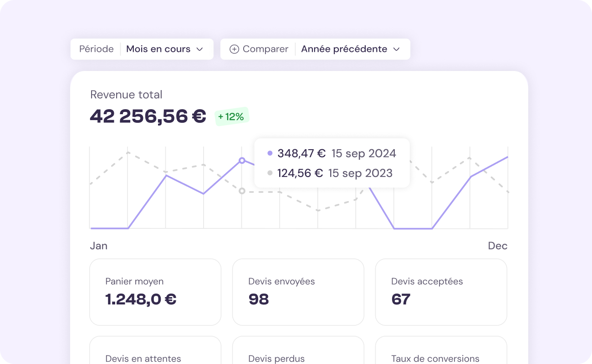Select the Dec axis label

tap(498, 246)
